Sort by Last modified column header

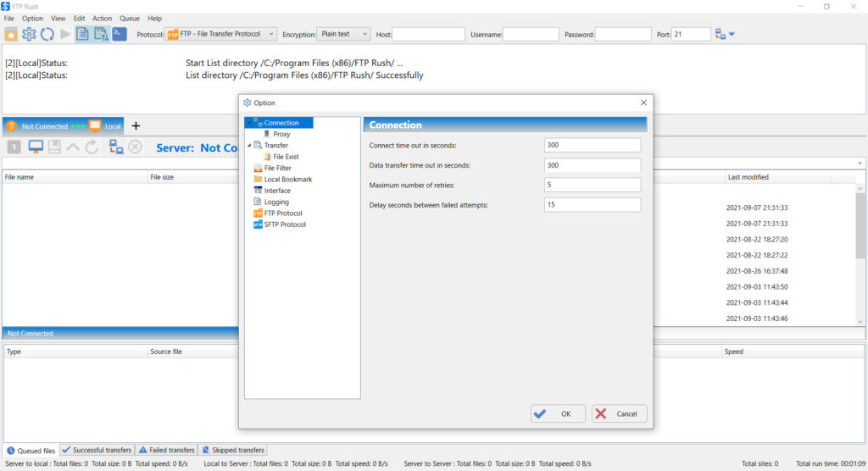pyautogui.click(x=777, y=177)
